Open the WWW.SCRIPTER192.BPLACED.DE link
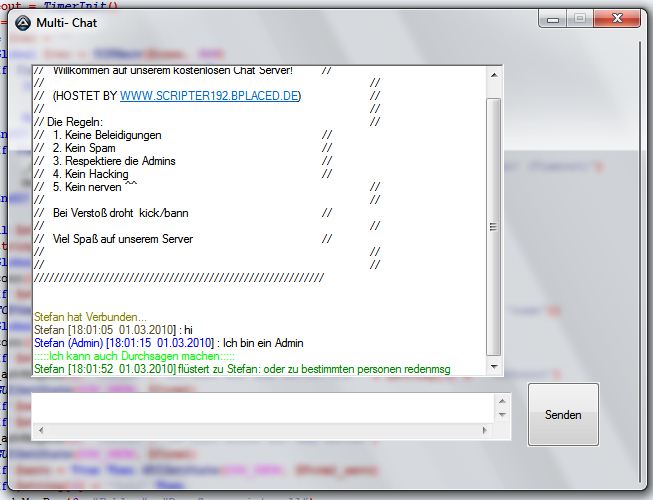Screen dimensions: 653x500 (x=210, y=96)
